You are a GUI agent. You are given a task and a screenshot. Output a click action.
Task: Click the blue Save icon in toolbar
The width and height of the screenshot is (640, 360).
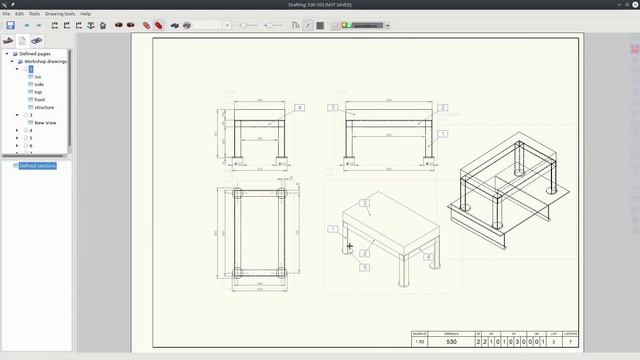click(x=11, y=25)
